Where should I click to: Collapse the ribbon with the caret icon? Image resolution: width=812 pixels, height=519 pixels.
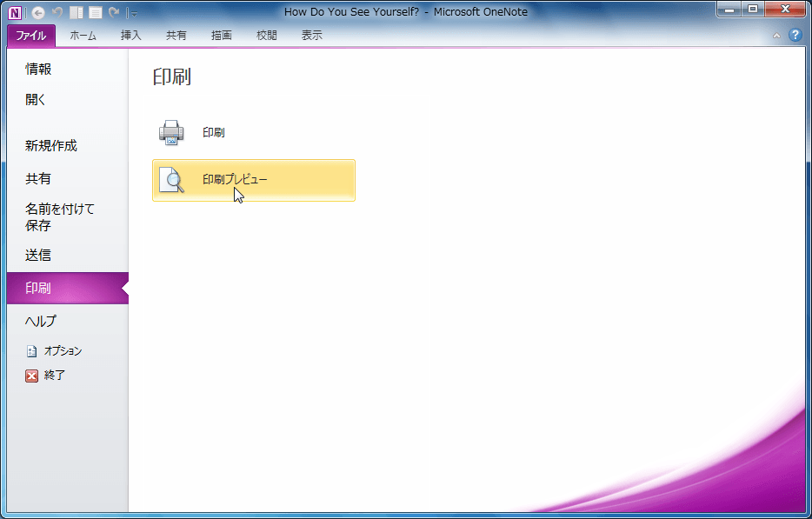776,36
